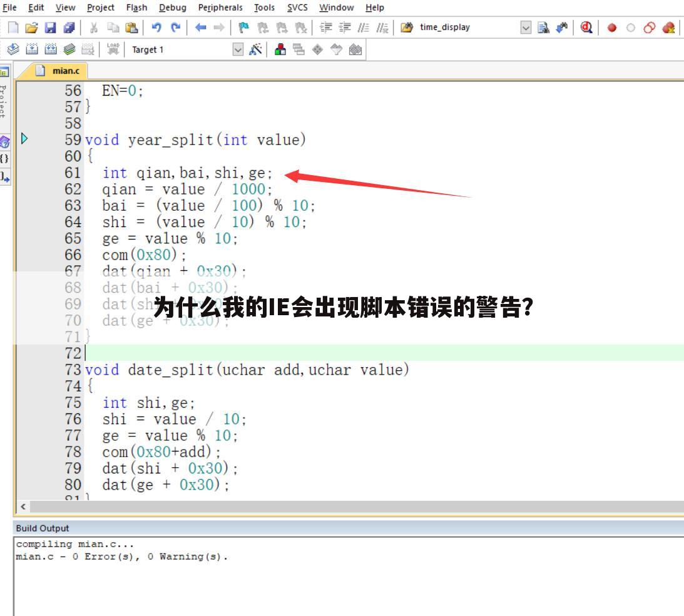Click the Find document icon beside the search box
This screenshot has height=616, width=684.
543,28
